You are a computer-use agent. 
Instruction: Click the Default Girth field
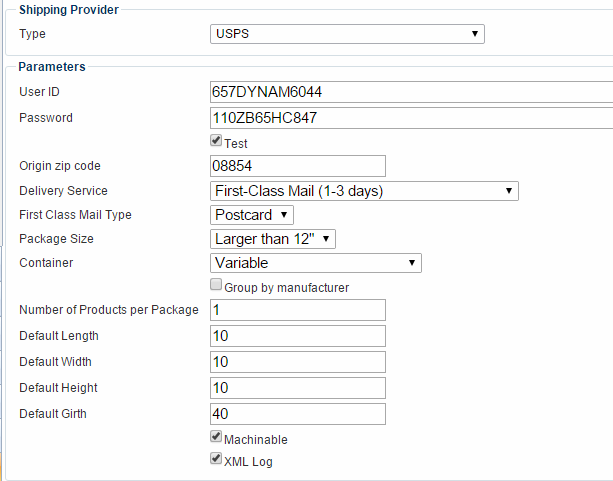(298, 413)
